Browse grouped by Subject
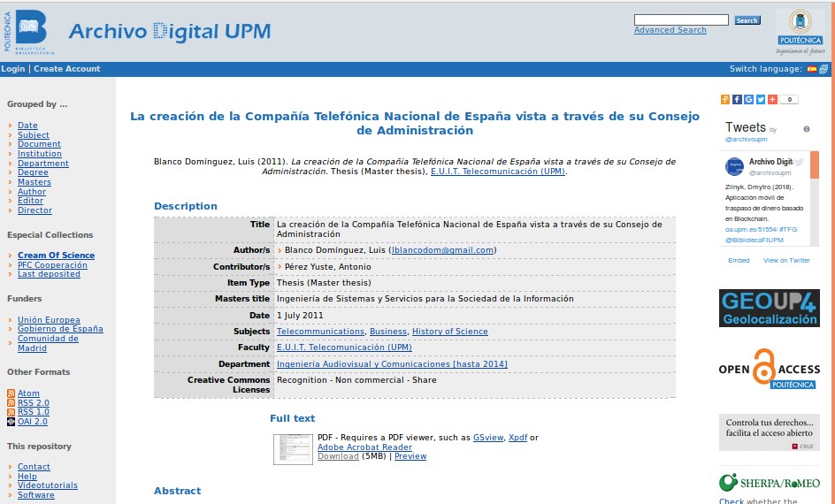 click(x=34, y=135)
